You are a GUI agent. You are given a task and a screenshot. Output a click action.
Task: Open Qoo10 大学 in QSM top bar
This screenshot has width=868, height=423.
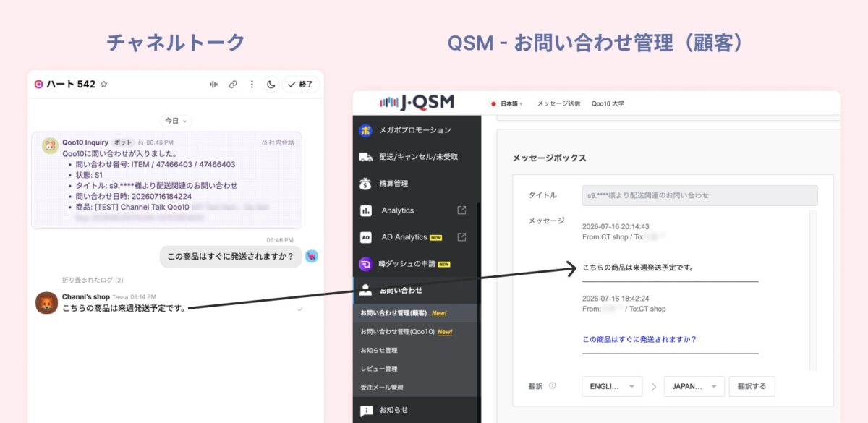(x=608, y=104)
